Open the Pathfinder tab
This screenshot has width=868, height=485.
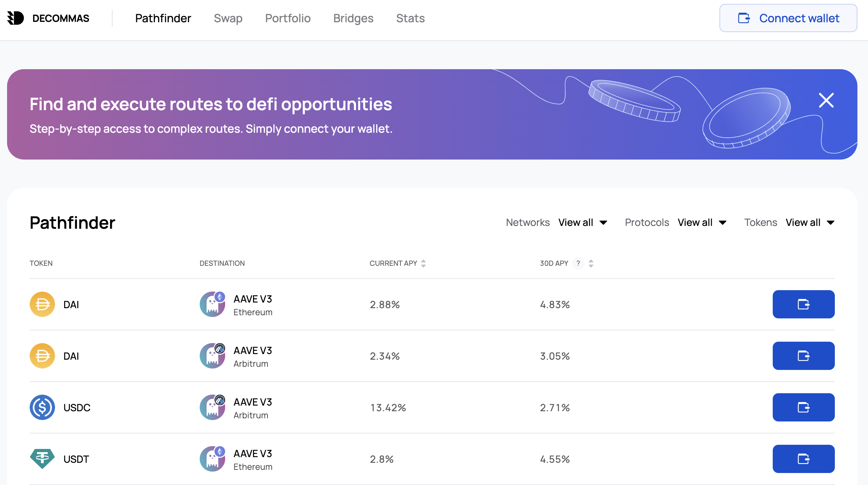(x=163, y=18)
